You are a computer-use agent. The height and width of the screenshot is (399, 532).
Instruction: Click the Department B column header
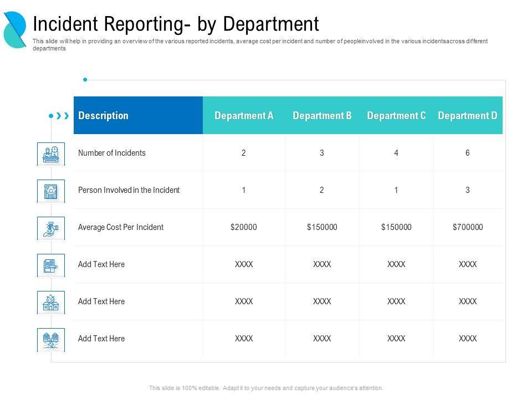click(322, 116)
